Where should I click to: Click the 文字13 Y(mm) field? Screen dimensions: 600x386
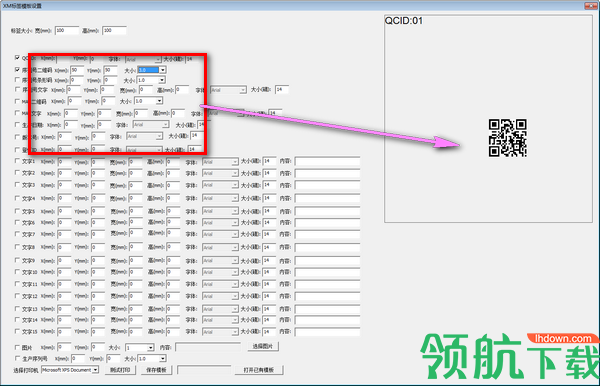pyautogui.click(x=98, y=308)
